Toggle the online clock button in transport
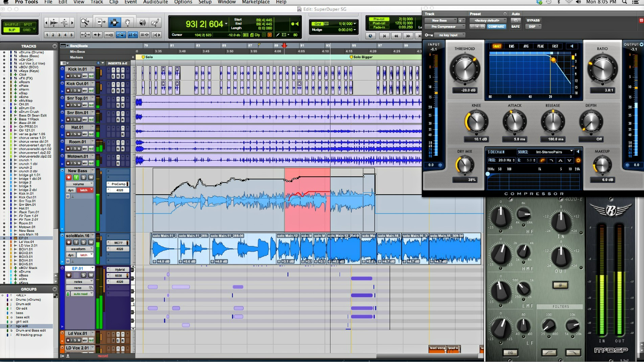644x362 pixels. click(370, 36)
